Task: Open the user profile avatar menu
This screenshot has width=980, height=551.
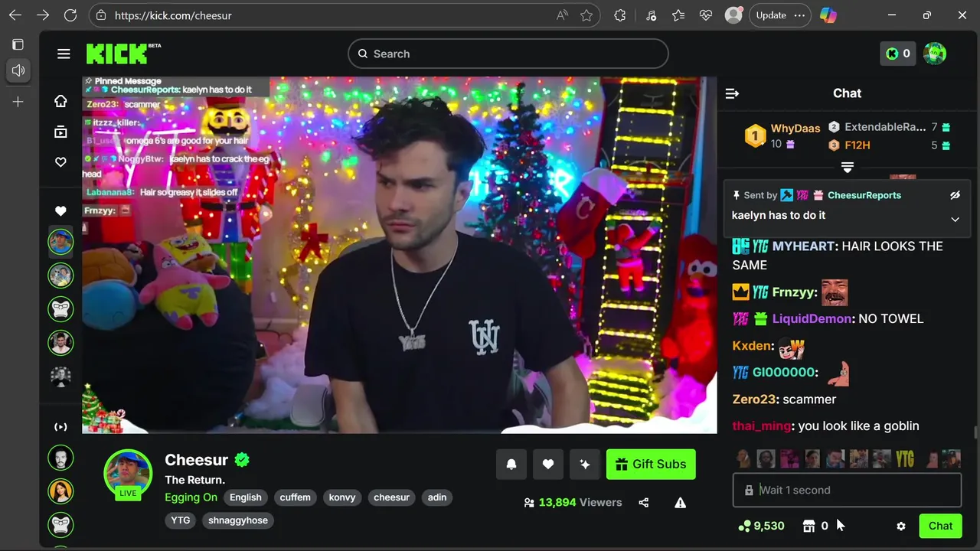Action: click(x=935, y=54)
